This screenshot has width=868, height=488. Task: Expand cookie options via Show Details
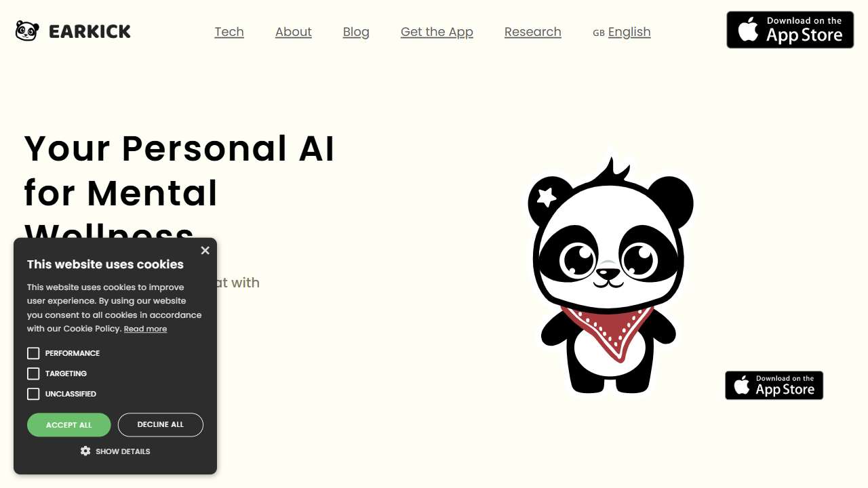click(x=123, y=451)
